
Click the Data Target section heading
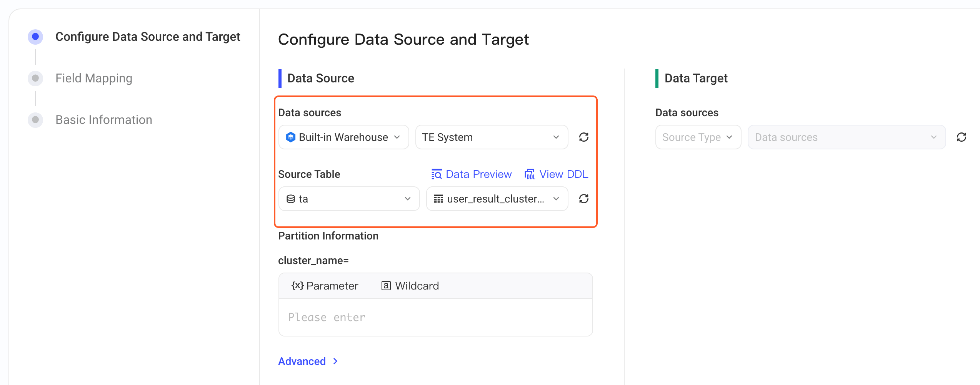click(696, 78)
